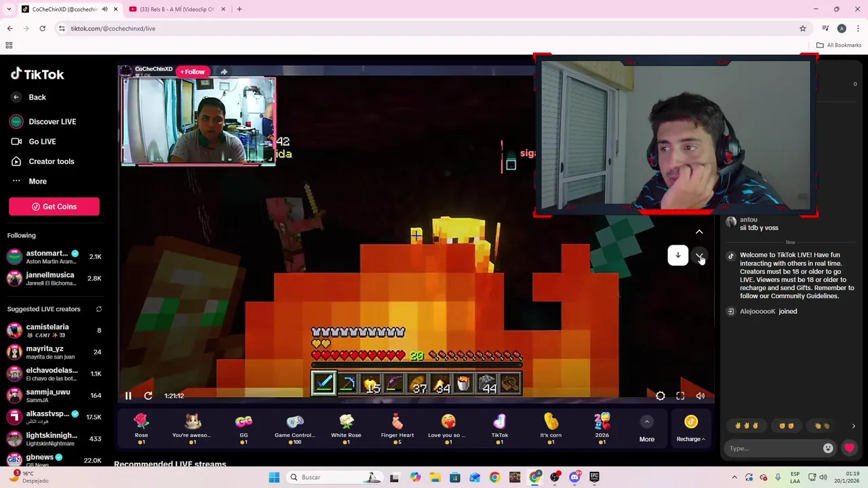This screenshot has width=868, height=488.
Task: Send the You're awesome gift
Action: 193,429
